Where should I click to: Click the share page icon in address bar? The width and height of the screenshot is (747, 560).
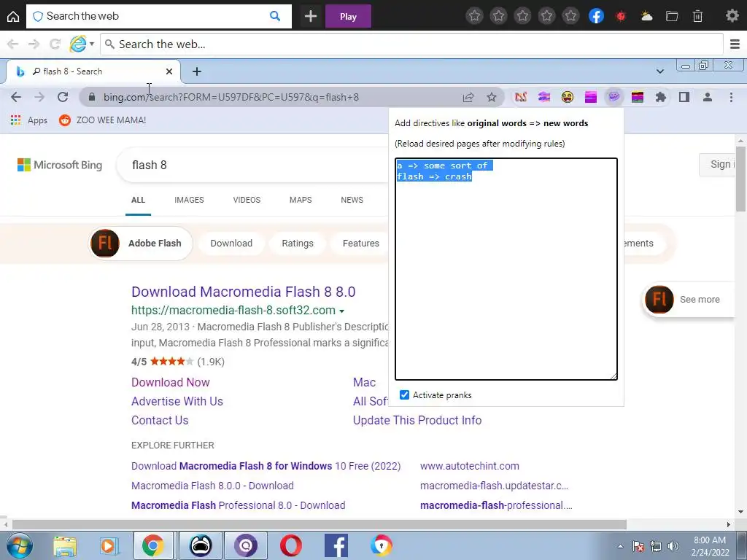click(468, 97)
